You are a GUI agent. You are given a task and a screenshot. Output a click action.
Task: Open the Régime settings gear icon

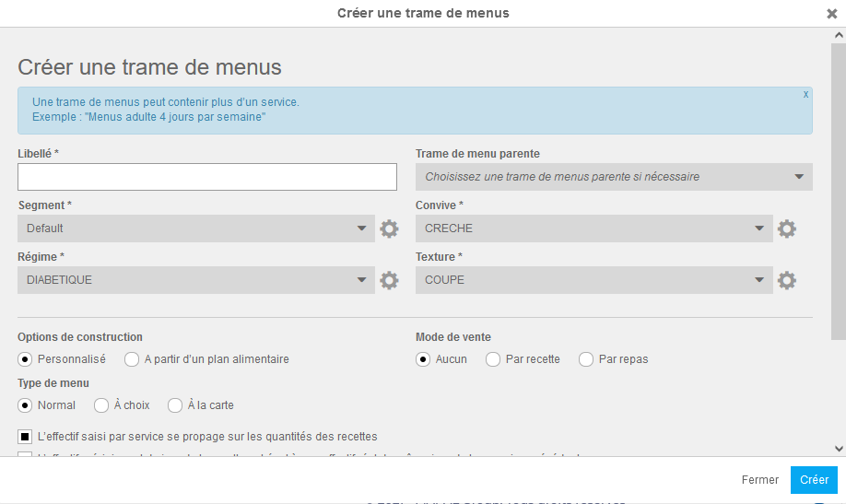(389, 280)
